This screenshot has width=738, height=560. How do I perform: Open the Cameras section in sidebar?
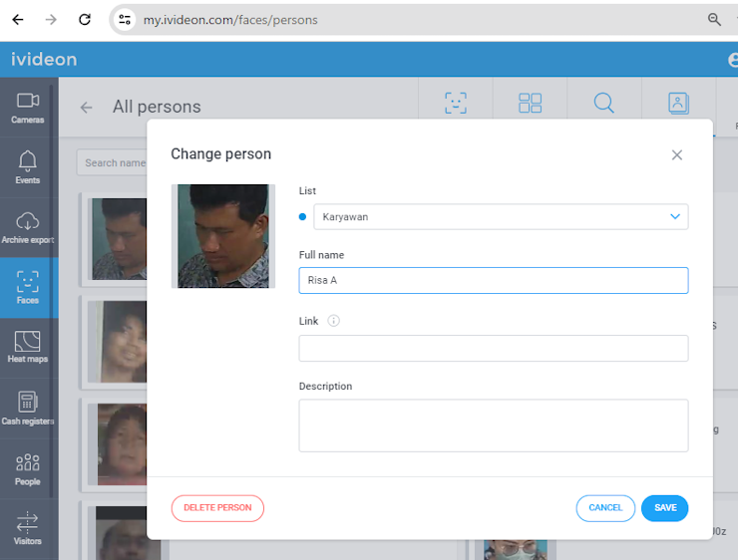point(27,108)
